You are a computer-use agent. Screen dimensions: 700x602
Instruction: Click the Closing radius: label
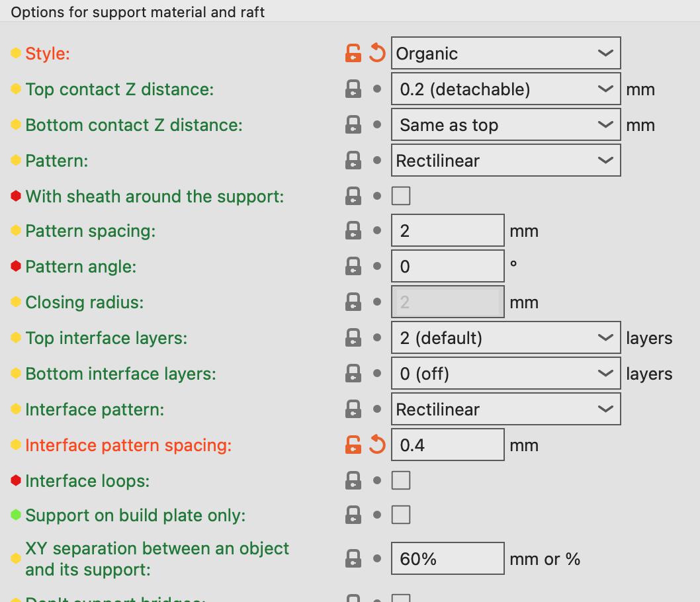[85, 302]
